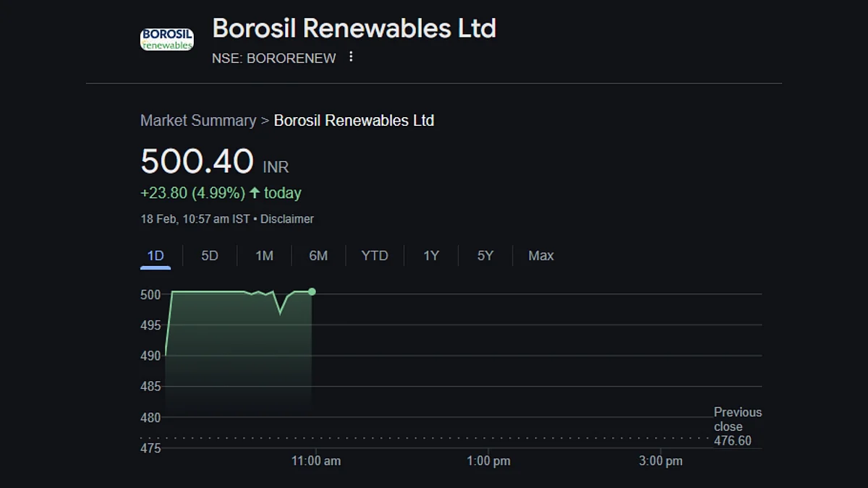This screenshot has height=488, width=868.
Task: Select the 1D chart range tab
Action: point(156,255)
